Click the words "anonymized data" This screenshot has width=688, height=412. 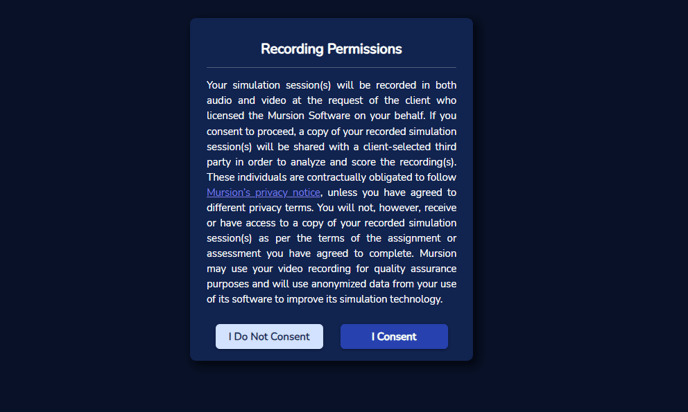350,284
